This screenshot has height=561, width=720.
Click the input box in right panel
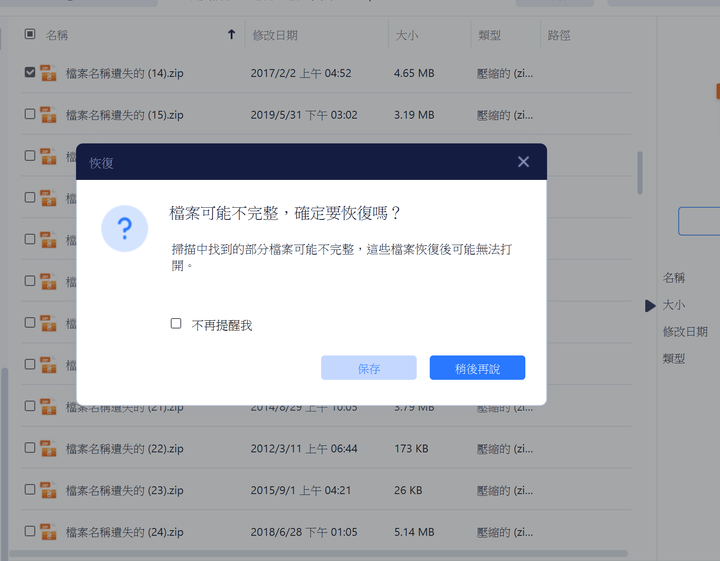pyautogui.click(x=699, y=221)
